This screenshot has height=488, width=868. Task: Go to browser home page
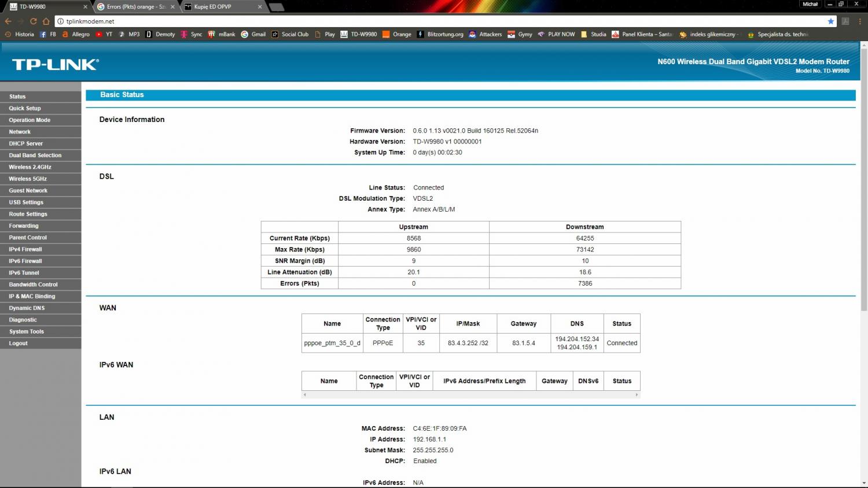tap(46, 21)
